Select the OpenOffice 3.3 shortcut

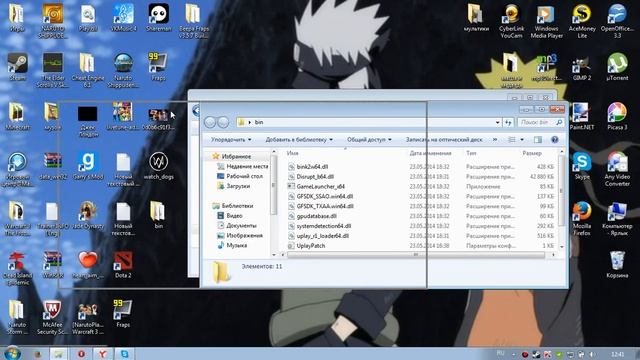click(617, 22)
